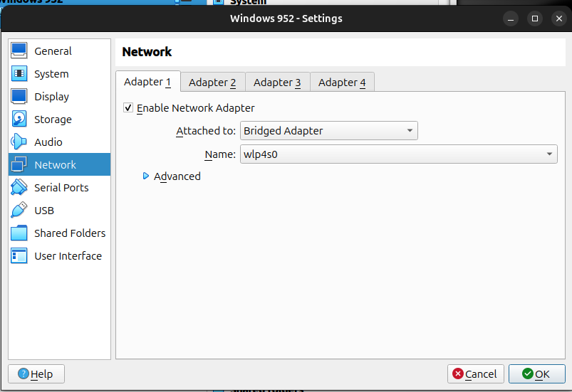Viewport: 572px width, 392px height.
Task: Uncheck Enable Network Adapter checkbox
Action: coord(128,108)
